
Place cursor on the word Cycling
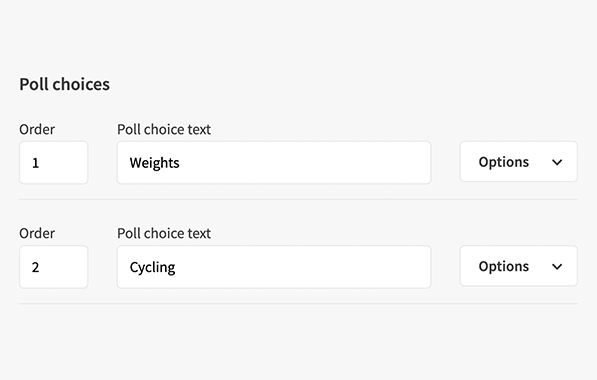pos(152,268)
